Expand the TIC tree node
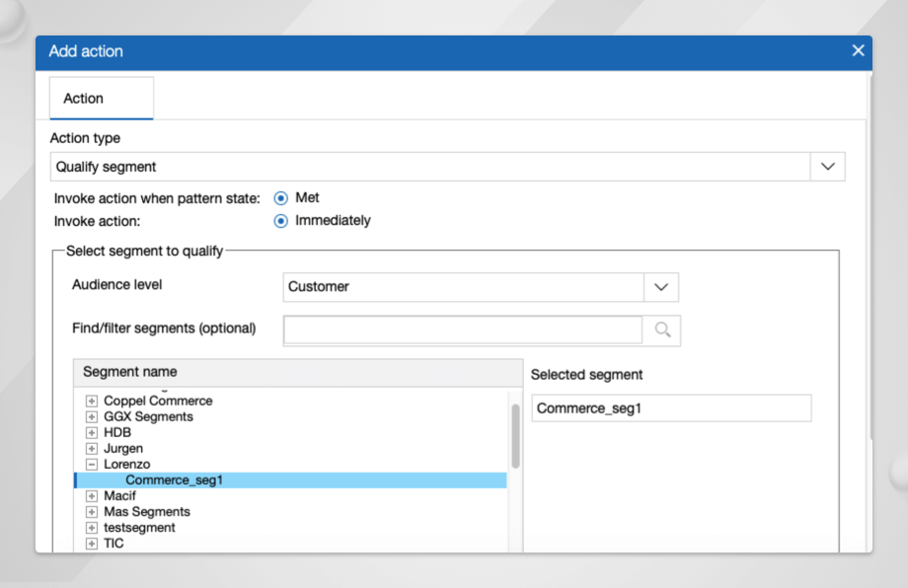 click(x=92, y=544)
